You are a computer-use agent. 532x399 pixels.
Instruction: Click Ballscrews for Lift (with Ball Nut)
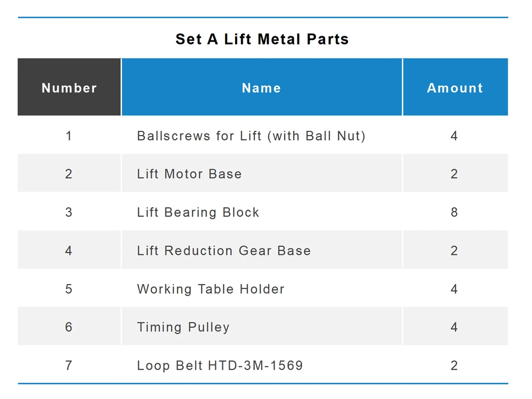coord(251,136)
